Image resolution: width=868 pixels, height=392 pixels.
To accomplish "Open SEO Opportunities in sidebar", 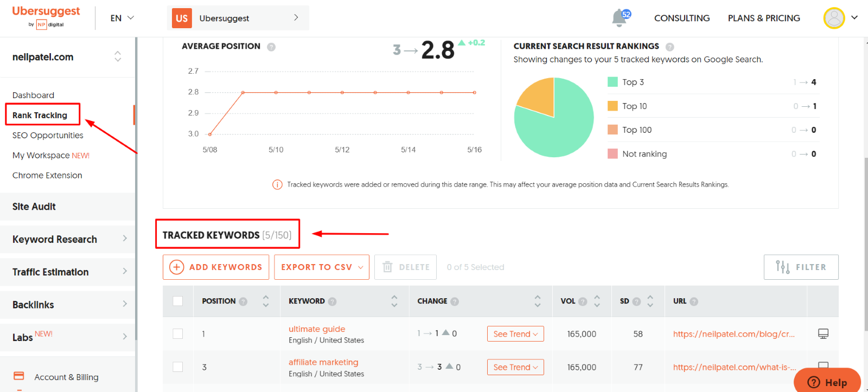I will [48, 136].
